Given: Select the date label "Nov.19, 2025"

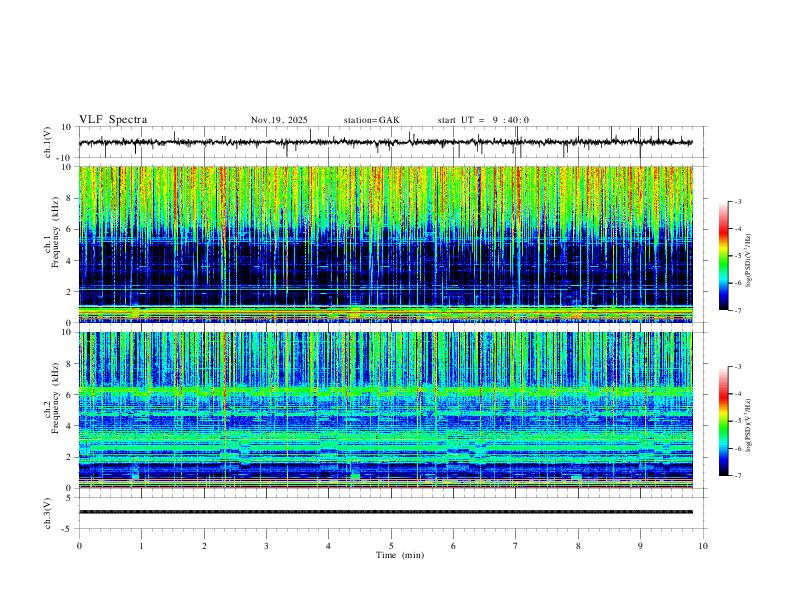Looking at the screenshot, I should (x=279, y=120).
